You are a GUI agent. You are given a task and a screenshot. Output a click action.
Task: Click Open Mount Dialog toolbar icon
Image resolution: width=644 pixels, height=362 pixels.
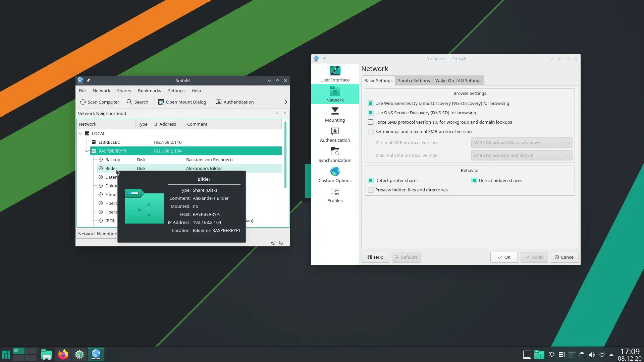click(161, 102)
